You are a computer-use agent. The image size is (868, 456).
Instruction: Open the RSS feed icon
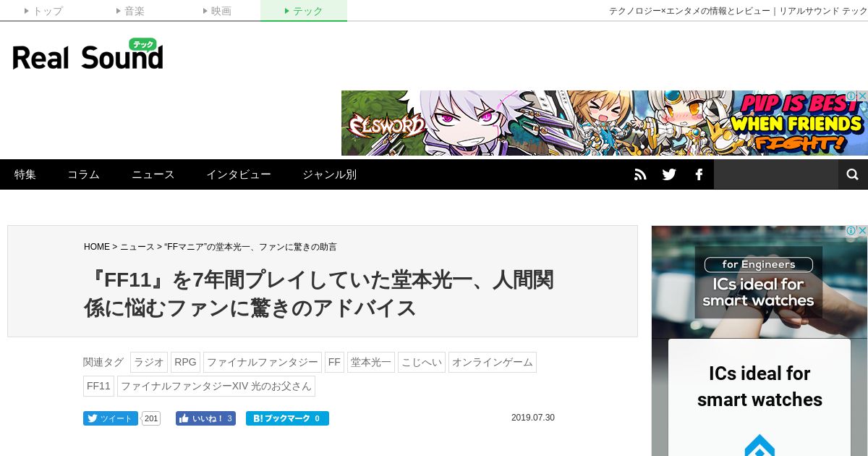click(640, 174)
